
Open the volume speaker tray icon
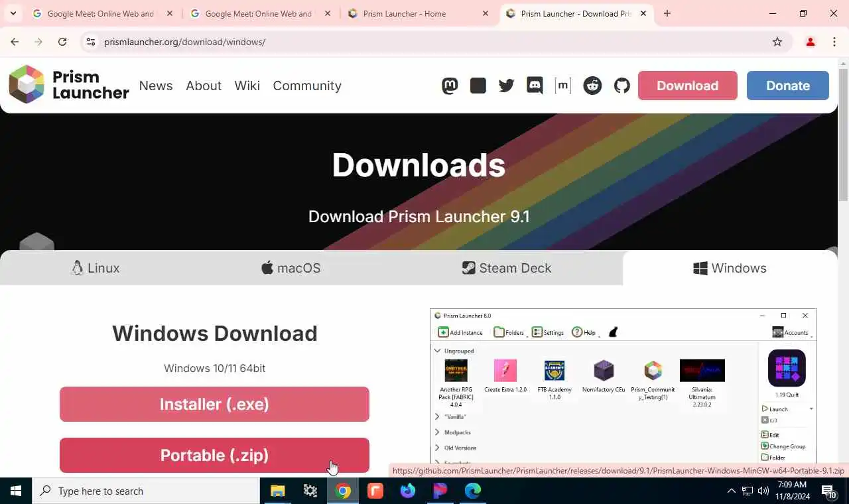coord(763,491)
